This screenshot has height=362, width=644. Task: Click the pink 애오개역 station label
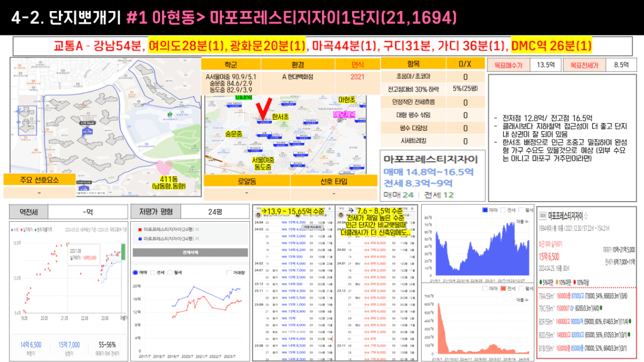point(344,114)
